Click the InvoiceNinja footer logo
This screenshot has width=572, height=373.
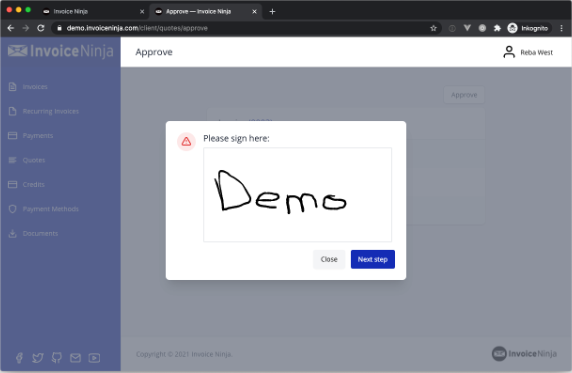524,354
